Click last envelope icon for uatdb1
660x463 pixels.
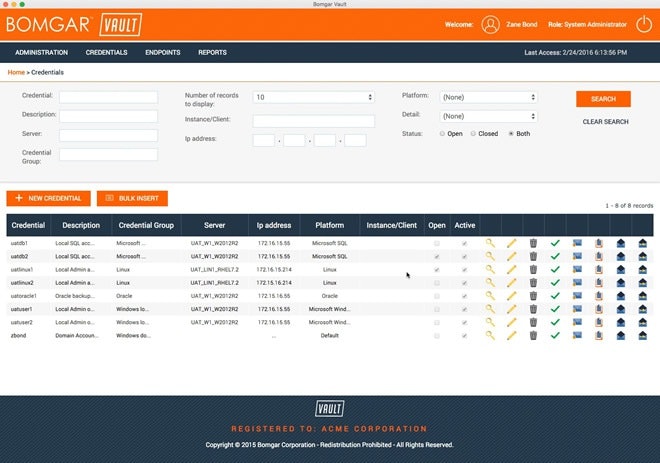pos(642,243)
